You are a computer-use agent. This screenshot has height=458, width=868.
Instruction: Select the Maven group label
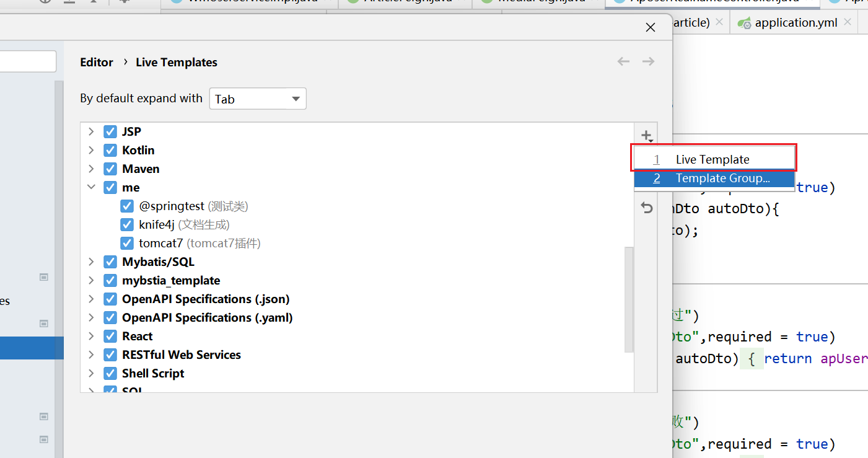pyautogui.click(x=141, y=169)
